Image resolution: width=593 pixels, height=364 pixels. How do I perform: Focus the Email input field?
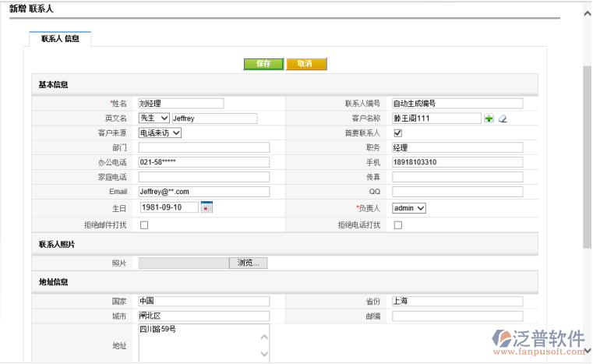[x=203, y=192]
